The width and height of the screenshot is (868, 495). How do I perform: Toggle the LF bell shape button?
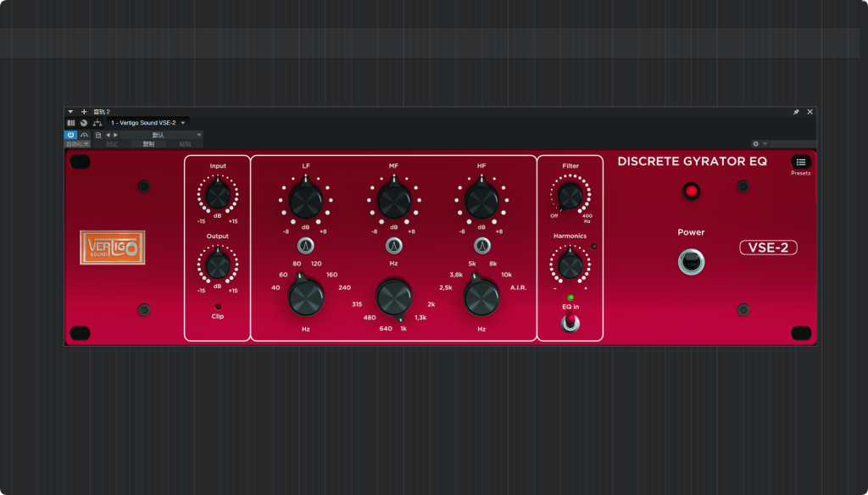point(305,245)
